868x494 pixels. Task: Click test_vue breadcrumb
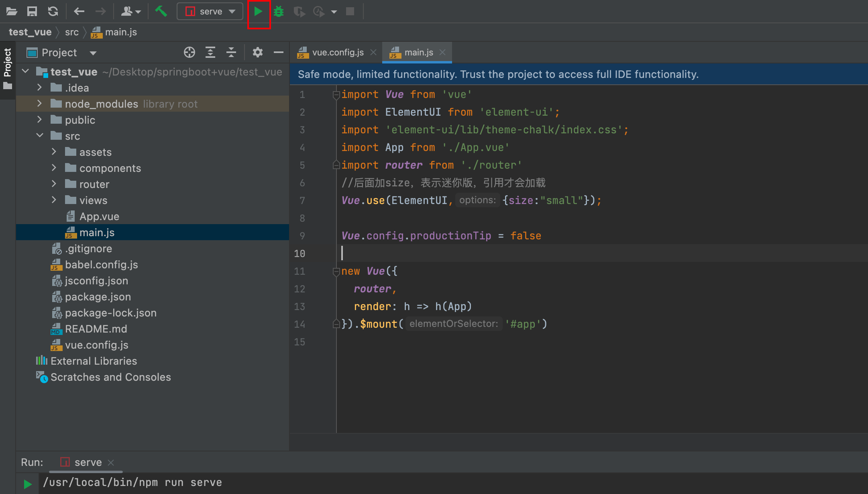pos(30,32)
